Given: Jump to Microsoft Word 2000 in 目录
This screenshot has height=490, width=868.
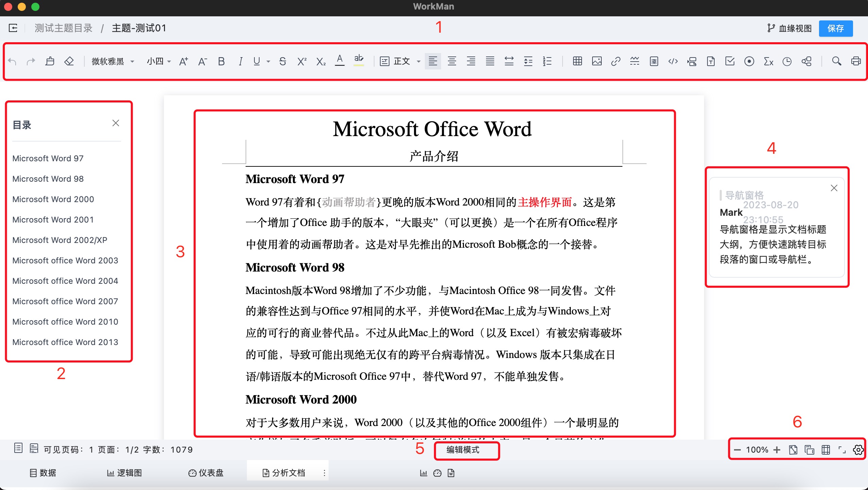Looking at the screenshot, I should click(x=53, y=199).
